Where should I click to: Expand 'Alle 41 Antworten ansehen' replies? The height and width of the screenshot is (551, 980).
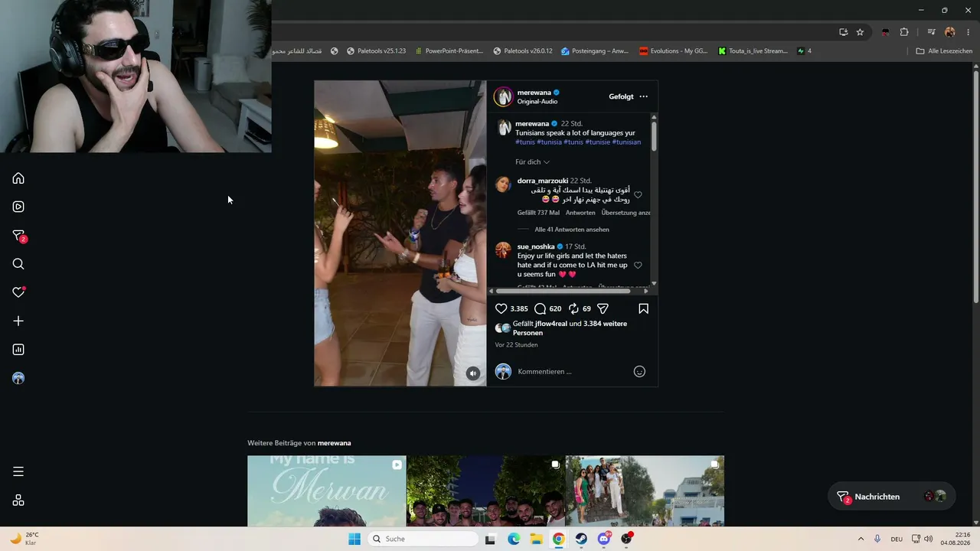(572, 230)
